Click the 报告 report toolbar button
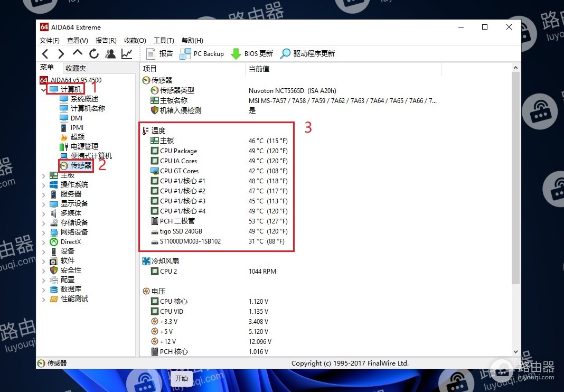Viewport: 564px width, 392px height. pyautogui.click(x=159, y=54)
